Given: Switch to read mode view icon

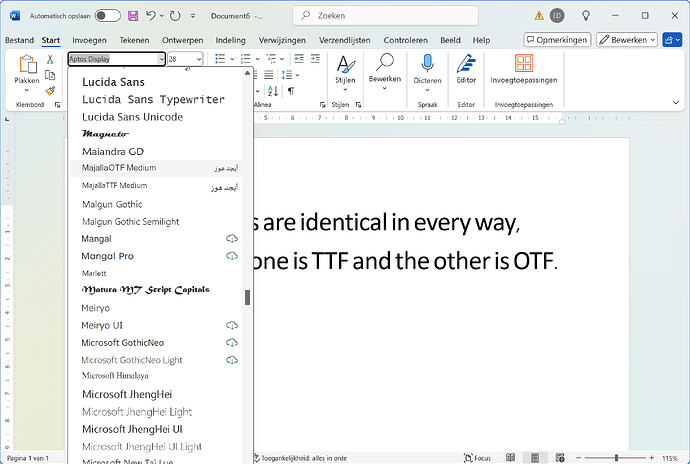Looking at the screenshot, I should tap(510, 458).
